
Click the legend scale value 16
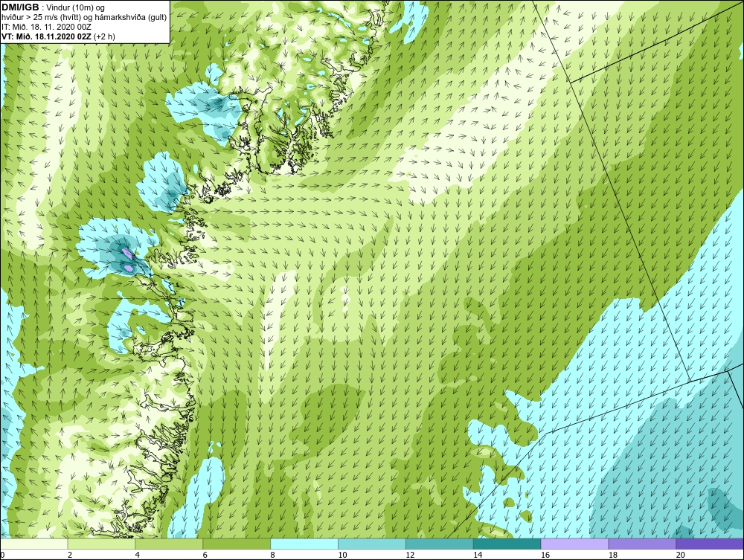[545, 555]
